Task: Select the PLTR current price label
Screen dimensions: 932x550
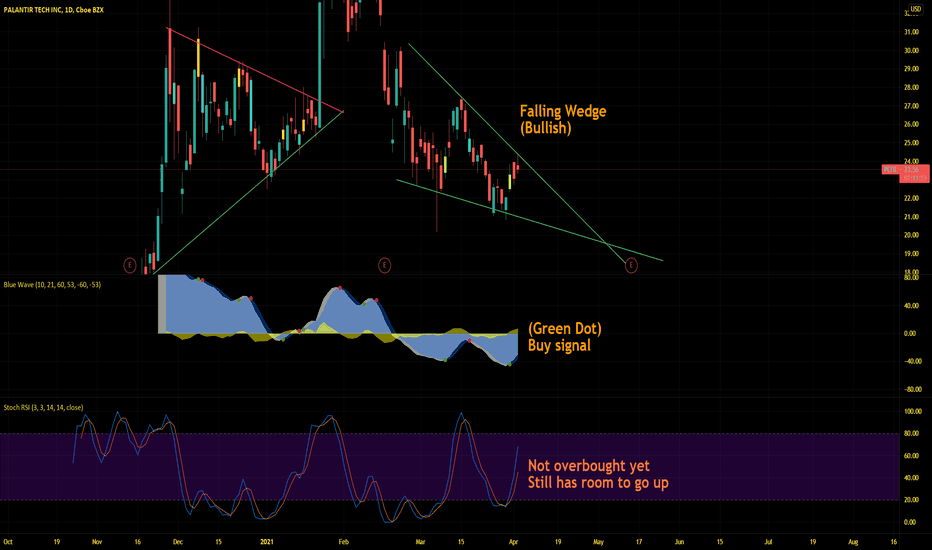Action: [x=904, y=173]
